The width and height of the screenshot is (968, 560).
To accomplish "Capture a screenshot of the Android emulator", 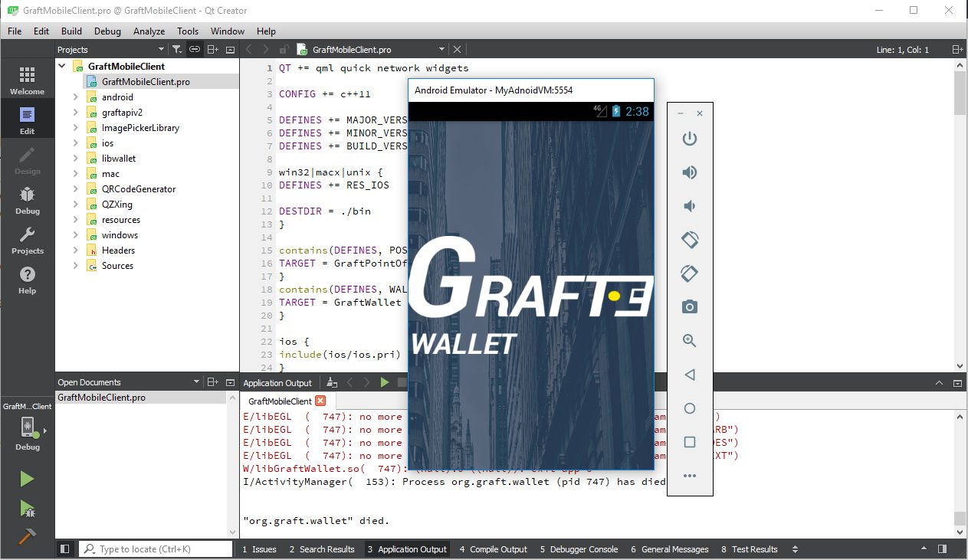I will click(688, 306).
